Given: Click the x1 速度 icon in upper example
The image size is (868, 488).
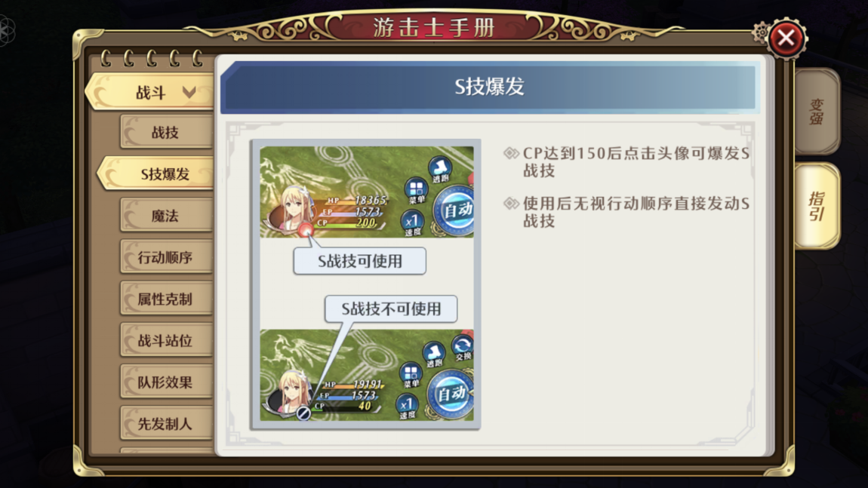Looking at the screenshot, I should point(412,223).
